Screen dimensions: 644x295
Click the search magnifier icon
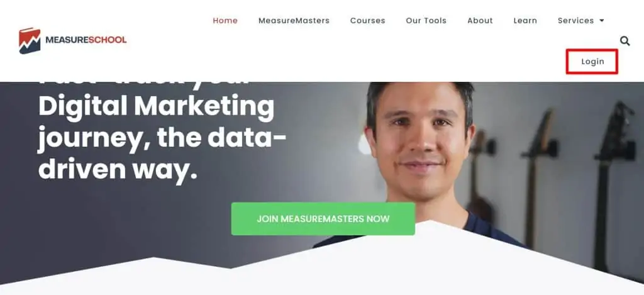[x=625, y=41]
